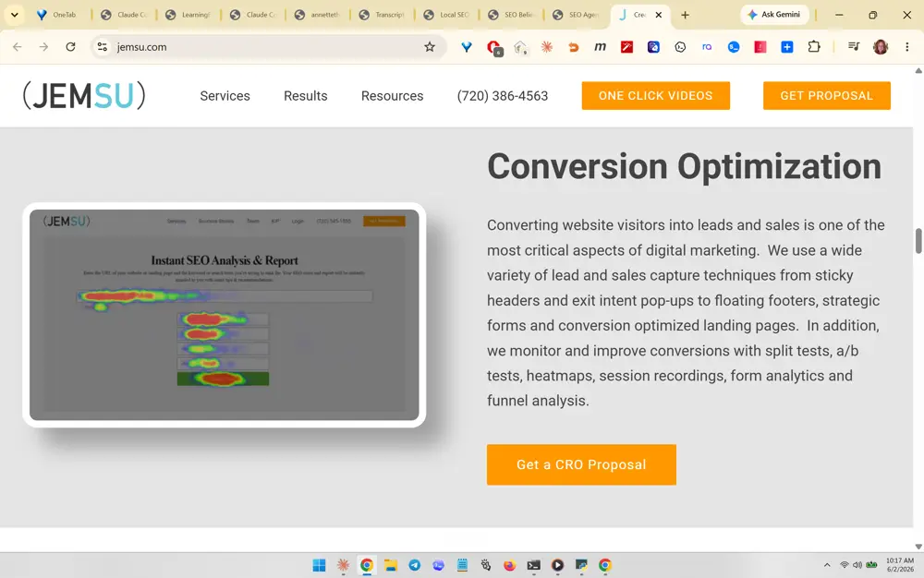924x578 pixels.
Task: Go back to the previous page
Action: (17, 47)
